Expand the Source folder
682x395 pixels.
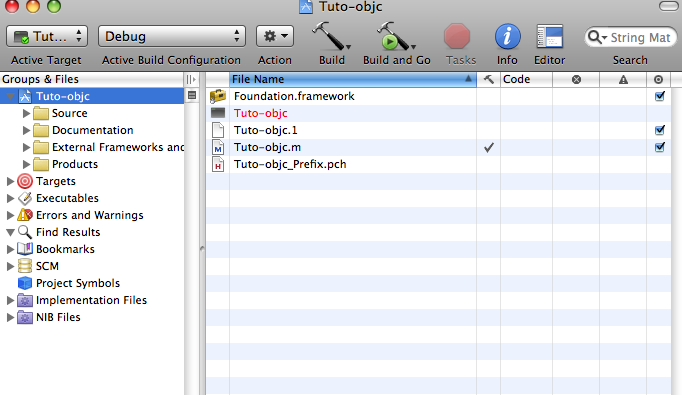point(26,113)
